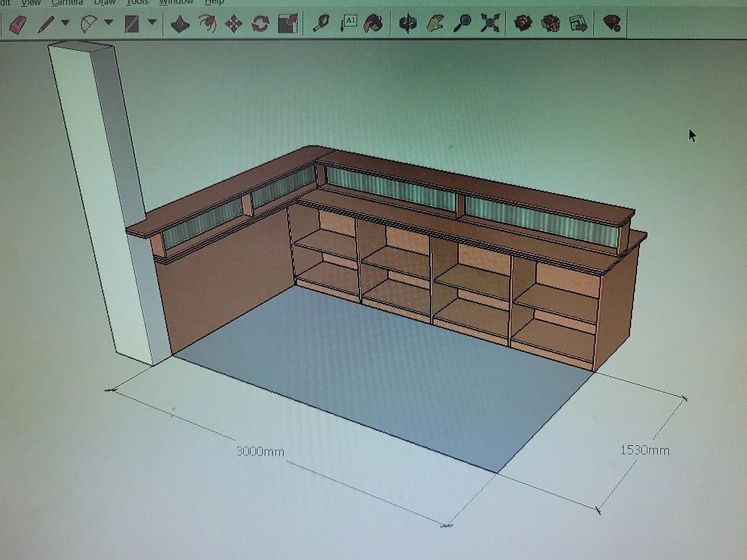This screenshot has width=747, height=560.
Task: Click the 3000mm dimension label
Action: (x=260, y=452)
